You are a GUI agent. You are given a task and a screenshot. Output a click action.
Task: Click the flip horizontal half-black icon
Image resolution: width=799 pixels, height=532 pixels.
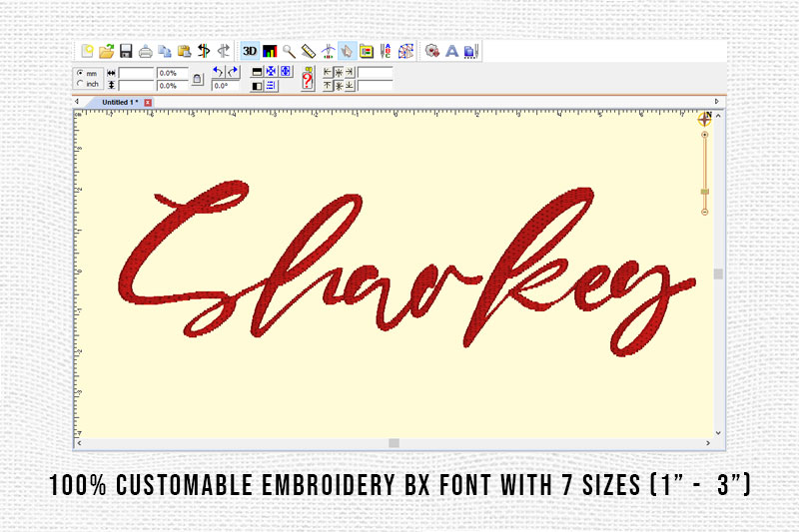point(258,86)
